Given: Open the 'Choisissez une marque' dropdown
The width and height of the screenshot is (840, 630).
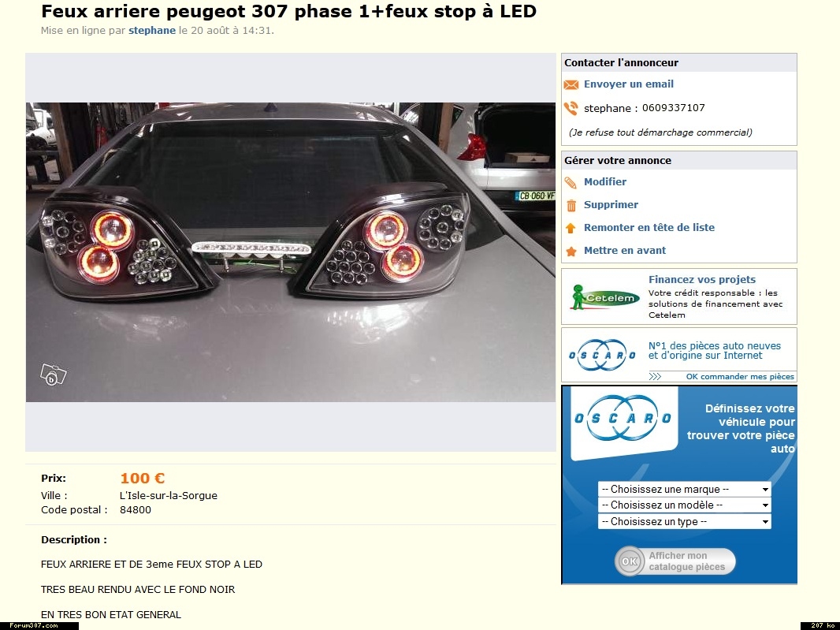Looking at the screenshot, I should [685, 489].
